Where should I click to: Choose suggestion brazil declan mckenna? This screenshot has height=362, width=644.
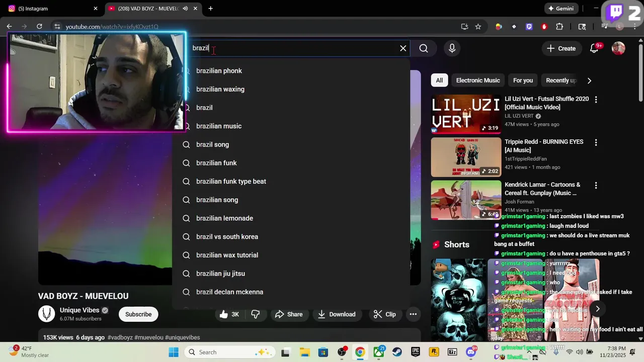click(x=291, y=292)
